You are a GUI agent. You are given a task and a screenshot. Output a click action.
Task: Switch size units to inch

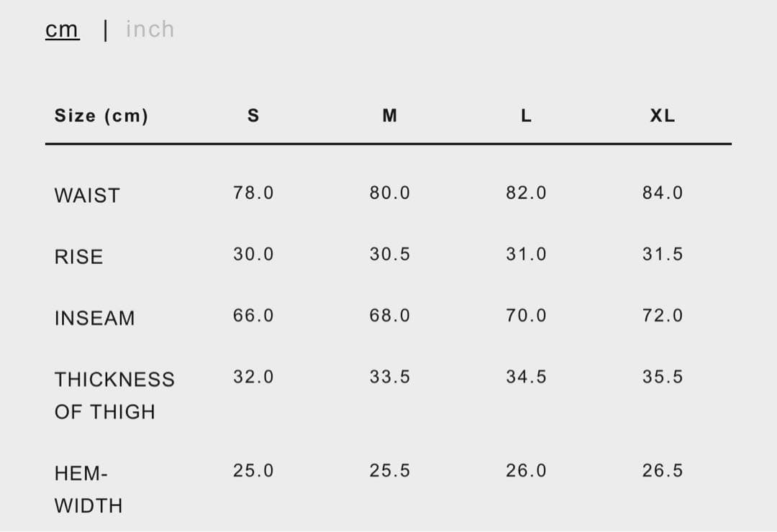pos(150,29)
